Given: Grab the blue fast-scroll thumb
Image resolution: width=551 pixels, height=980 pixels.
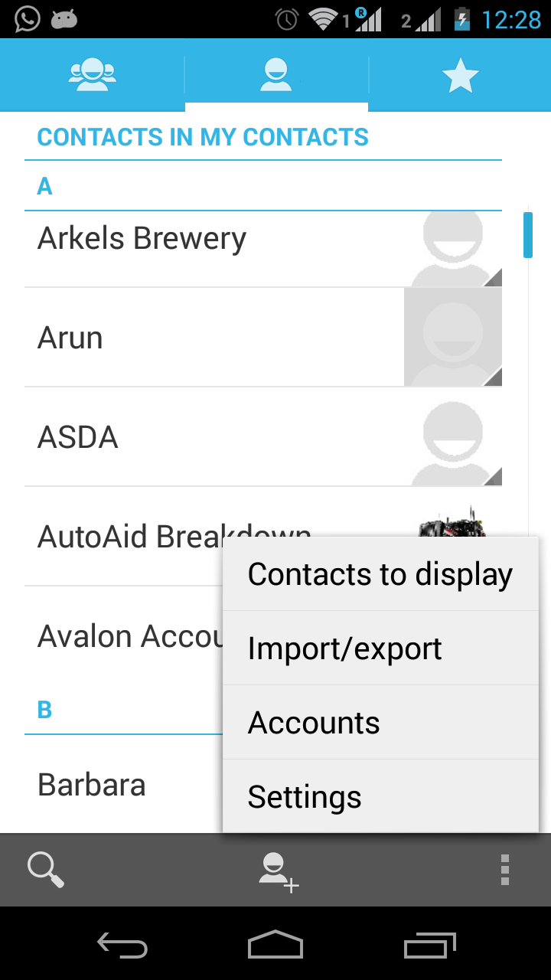Looking at the screenshot, I should (x=527, y=235).
